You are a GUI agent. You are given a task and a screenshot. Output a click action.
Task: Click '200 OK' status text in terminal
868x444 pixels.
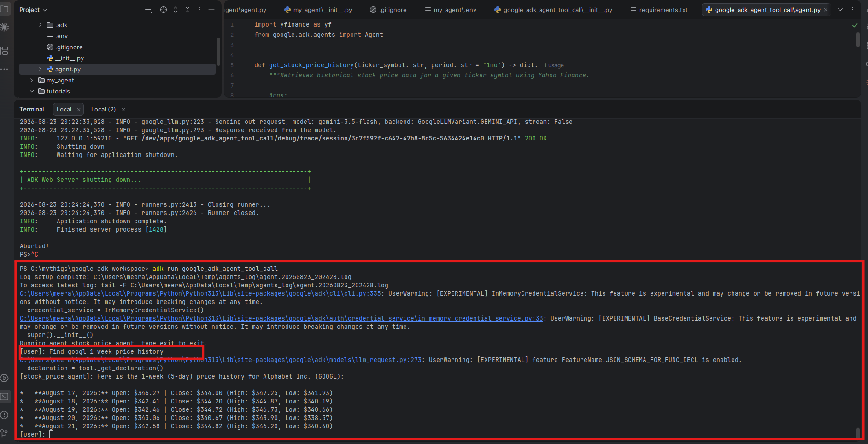[x=535, y=138]
